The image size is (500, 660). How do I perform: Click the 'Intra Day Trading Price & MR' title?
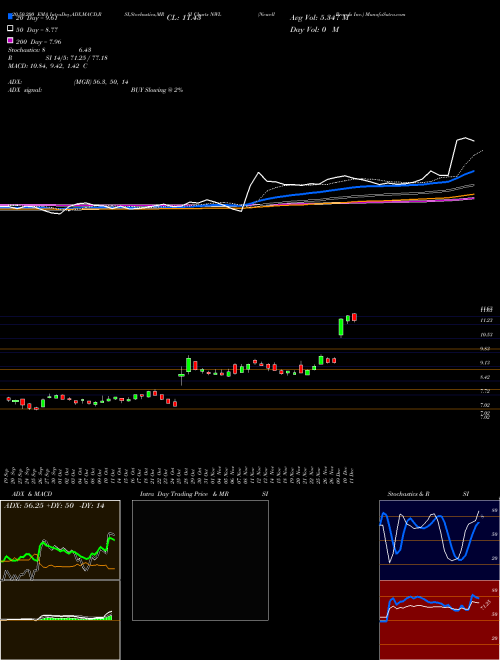(184, 494)
